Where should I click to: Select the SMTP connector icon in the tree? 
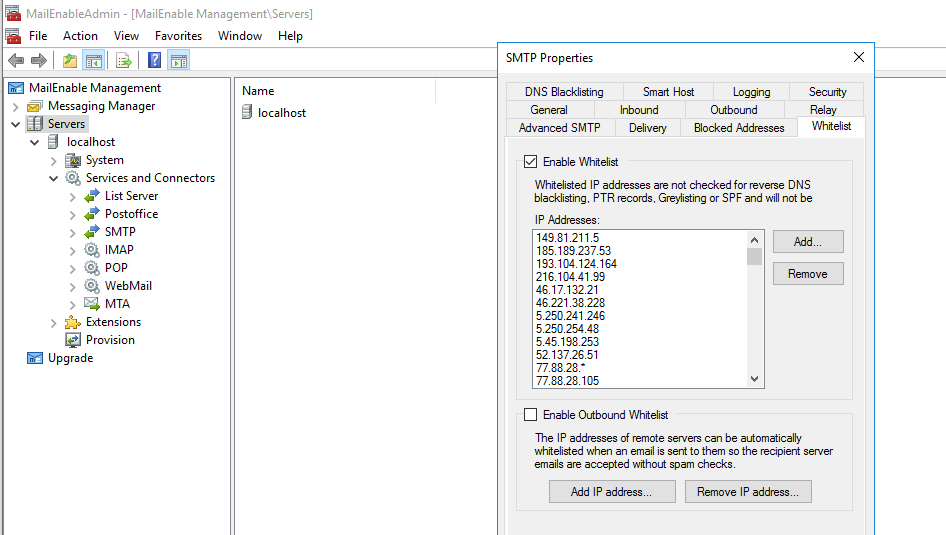point(92,232)
